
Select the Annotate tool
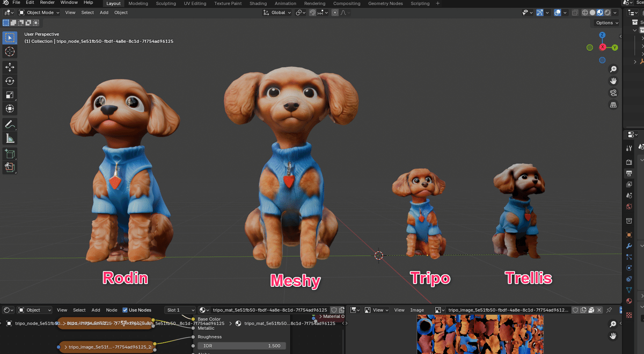[x=9, y=125]
